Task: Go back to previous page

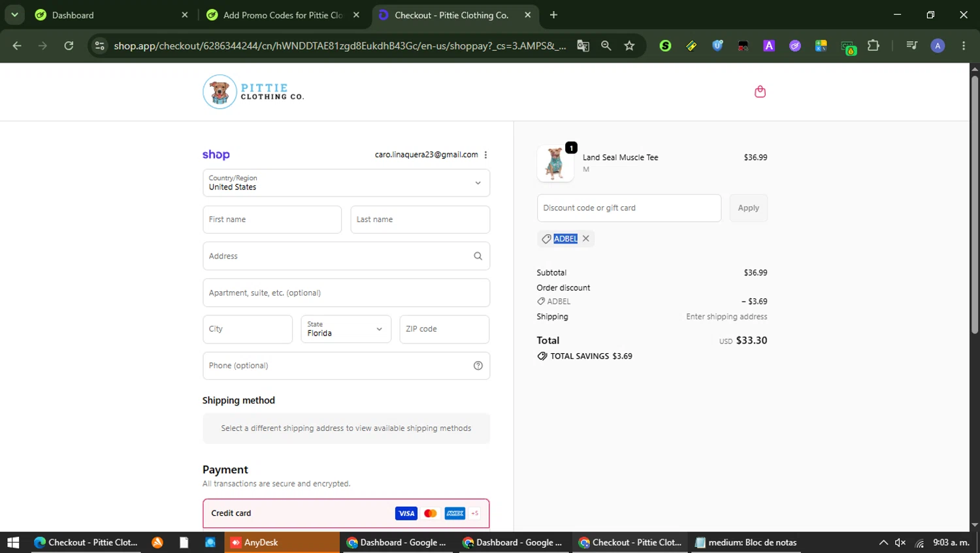Action: [x=17, y=46]
